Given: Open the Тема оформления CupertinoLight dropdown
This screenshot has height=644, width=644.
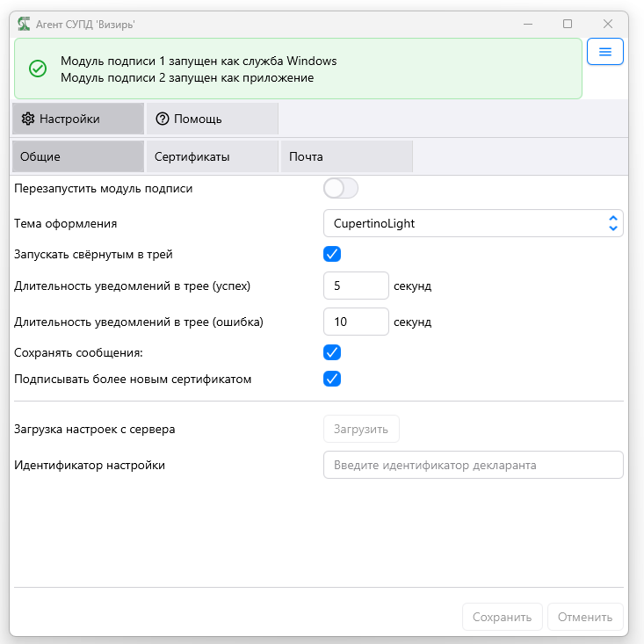Looking at the screenshot, I should tap(474, 223).
